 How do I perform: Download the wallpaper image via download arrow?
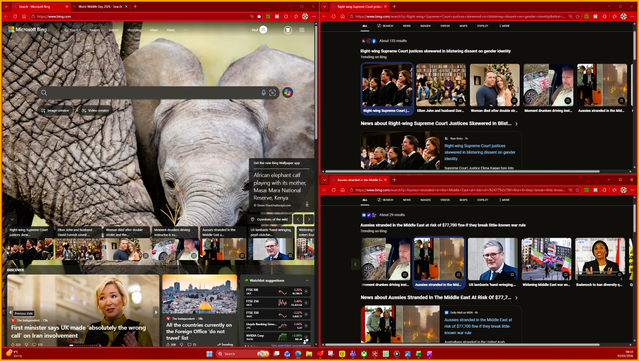coord(307,204)
